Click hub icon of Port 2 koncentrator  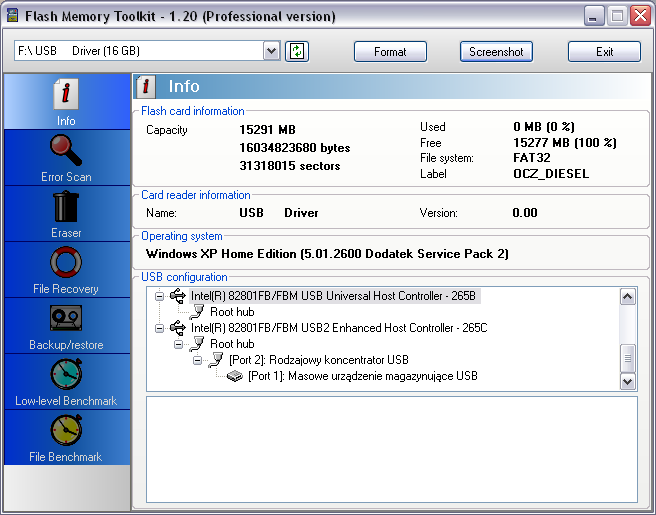[216, 360]
